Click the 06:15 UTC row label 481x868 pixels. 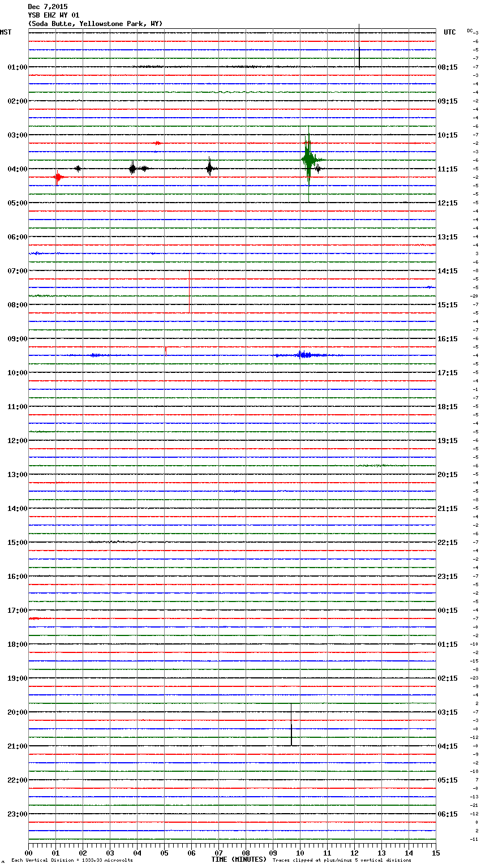click(448, 814)
